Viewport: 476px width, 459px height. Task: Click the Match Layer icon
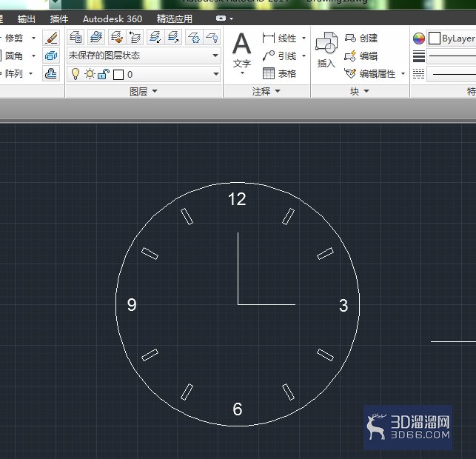[117, 38]
